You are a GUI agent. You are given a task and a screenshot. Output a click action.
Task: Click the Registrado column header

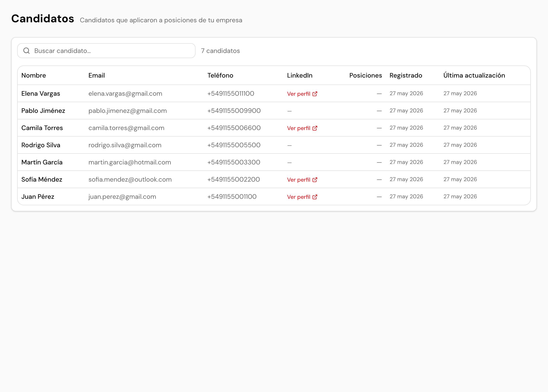point(406,75)
